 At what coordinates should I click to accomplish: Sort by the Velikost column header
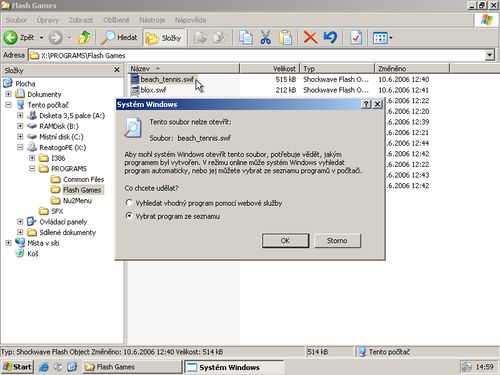pyautogui.click(x=269, y=69)
